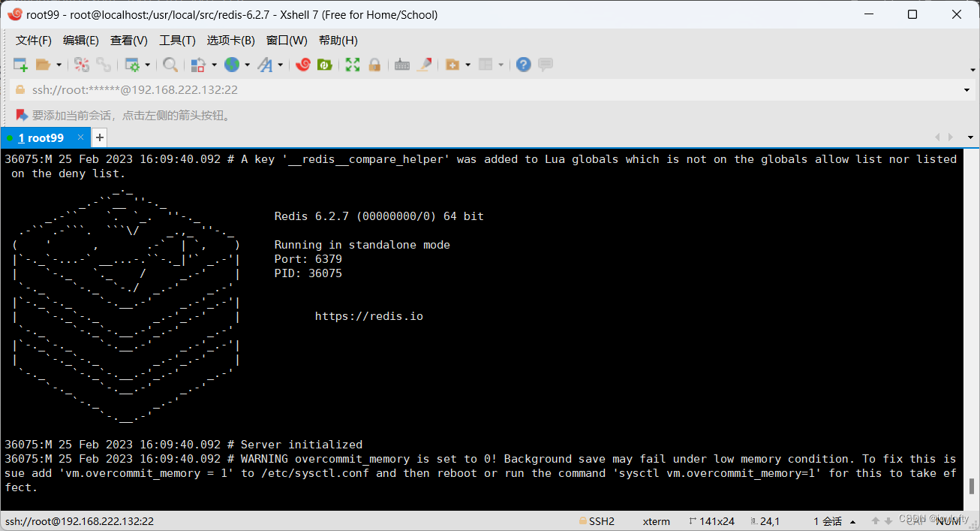Create a new session with the New icon
Screen dimensions: 980x531
(x=20, y=65)
